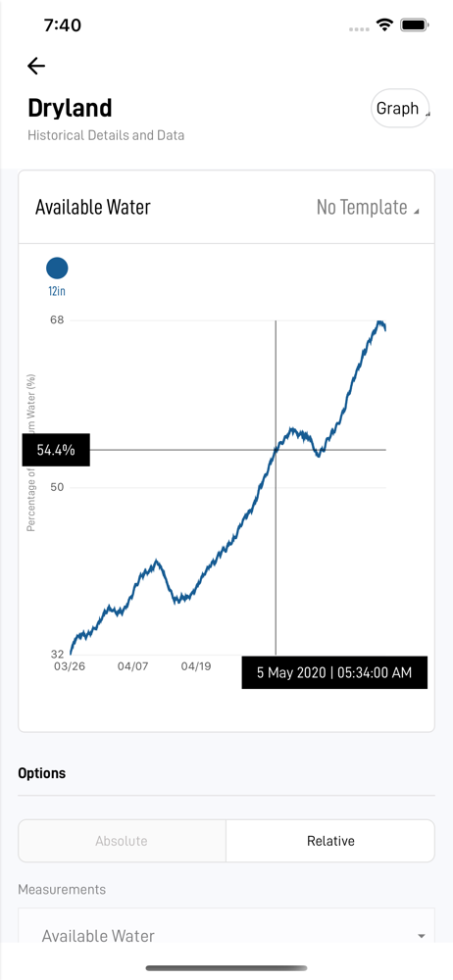Click the 04/19 date axis label
Screen dimensions: 453x980
tap(196, 666)
